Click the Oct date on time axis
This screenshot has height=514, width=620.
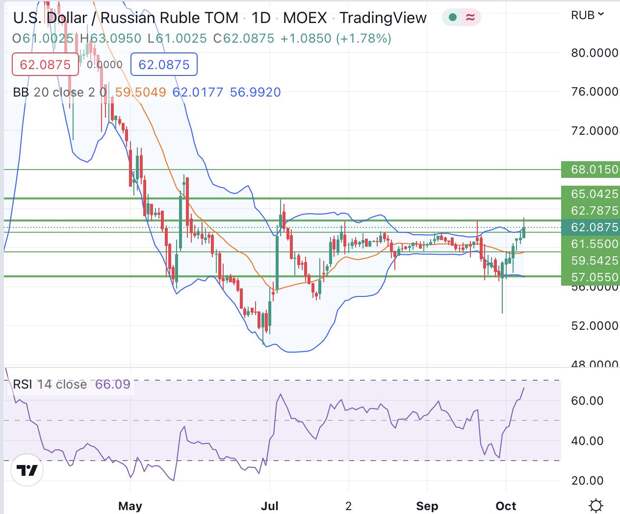pos(506,506)
